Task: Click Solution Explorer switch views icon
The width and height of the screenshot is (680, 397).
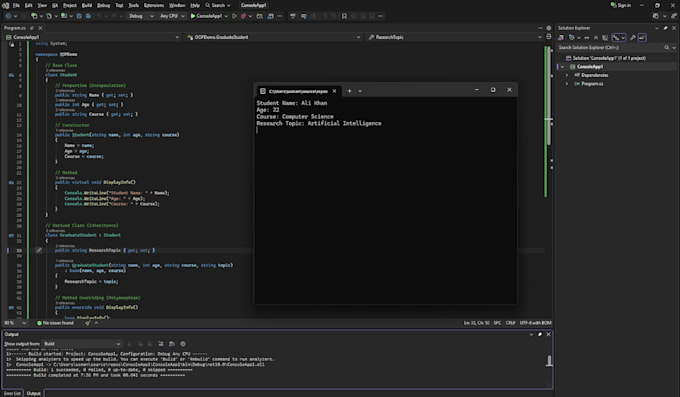Action: tap(561, 38)
